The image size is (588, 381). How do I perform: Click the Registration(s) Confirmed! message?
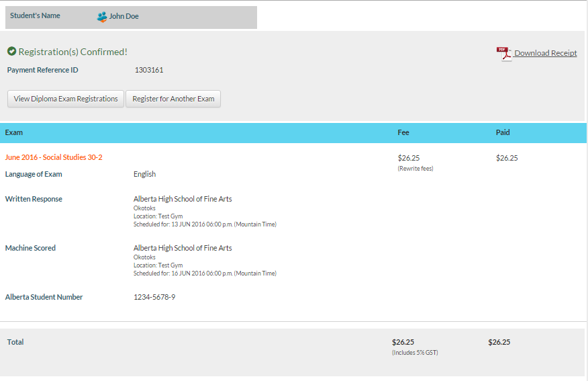point(72,52)
